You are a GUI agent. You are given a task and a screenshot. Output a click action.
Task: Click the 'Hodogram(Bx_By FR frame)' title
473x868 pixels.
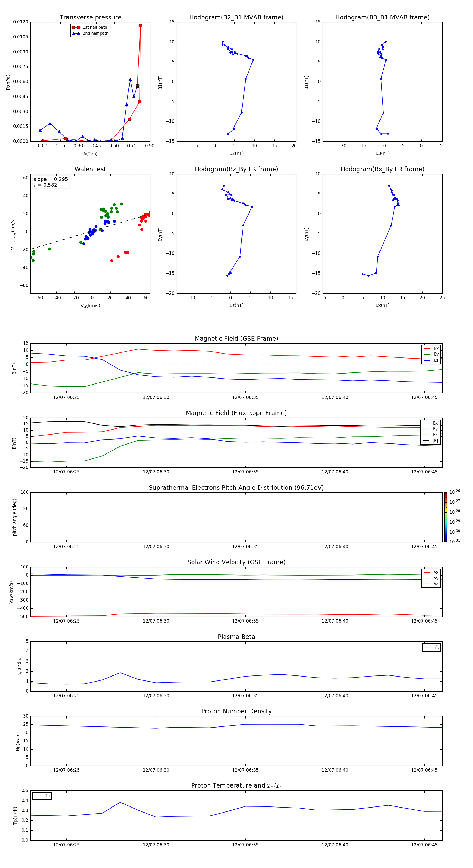click(382, 169)
